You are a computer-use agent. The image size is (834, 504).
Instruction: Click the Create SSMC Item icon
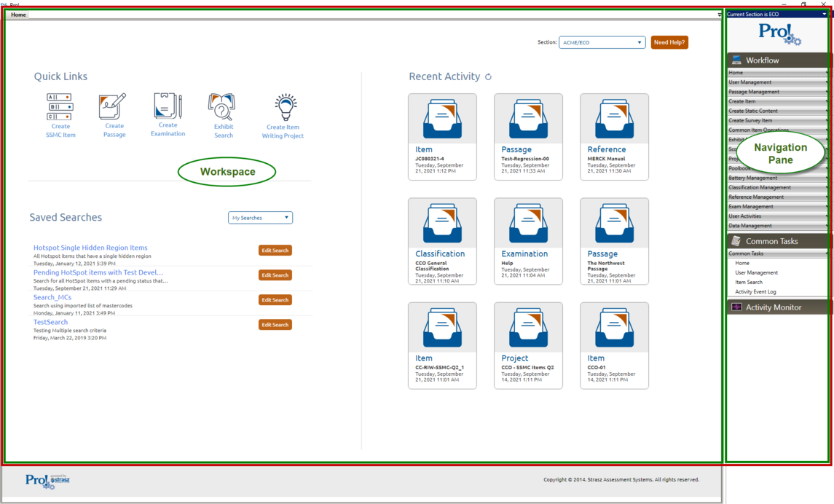[60, 107]
